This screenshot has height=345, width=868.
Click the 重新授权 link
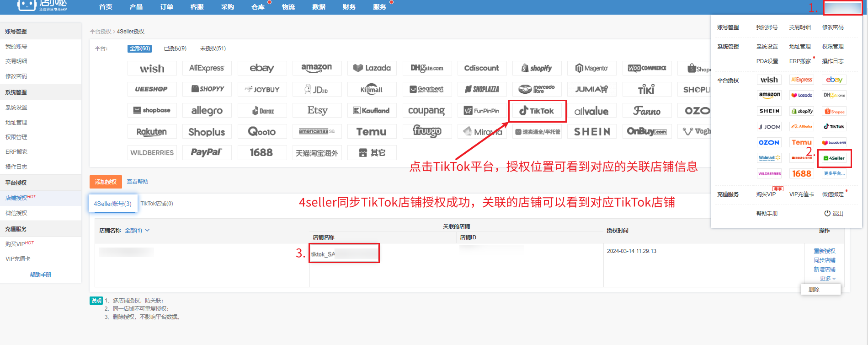click(824, 251)
